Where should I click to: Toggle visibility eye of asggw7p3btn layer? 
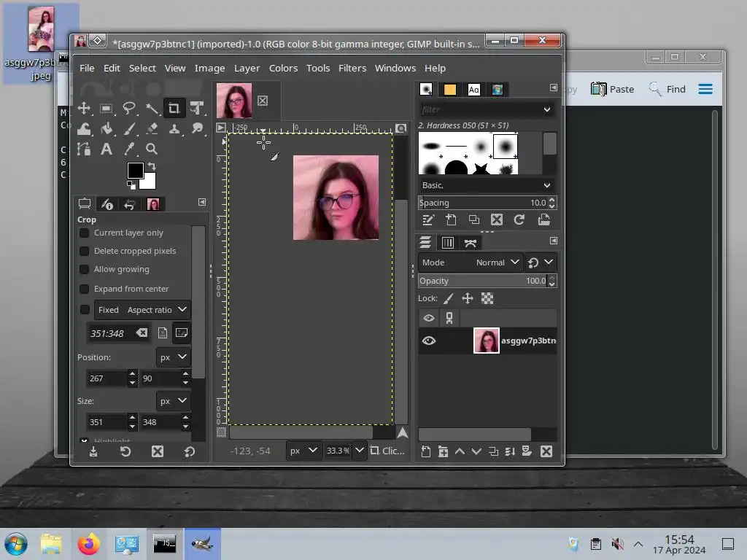[429, 341]
